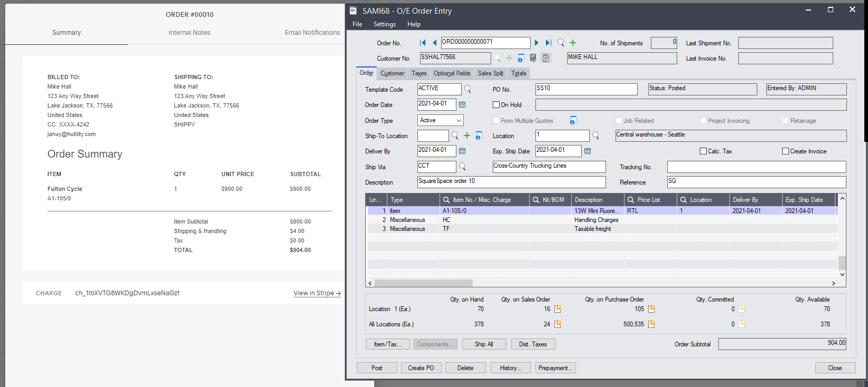Open the Template Code finder
This screenshot has width=868, height=387.
[x=467, y=89]
